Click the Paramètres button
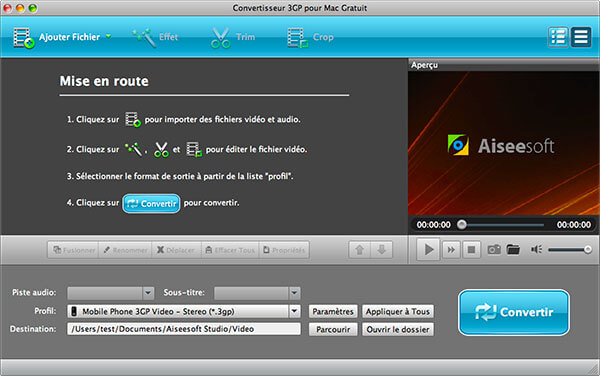Viewport: 600px width, 376px height. coord(333,311)
